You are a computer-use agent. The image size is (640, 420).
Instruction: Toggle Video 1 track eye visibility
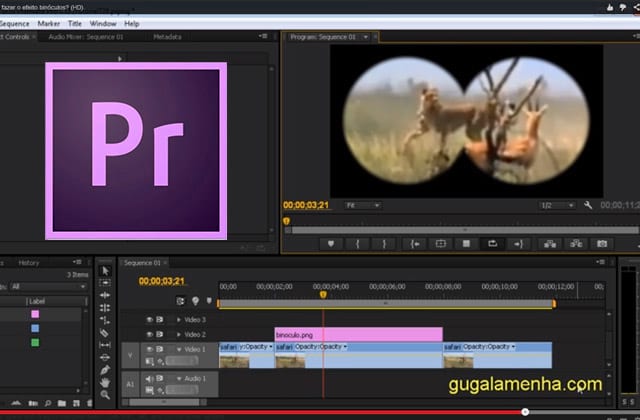point(149,349)
